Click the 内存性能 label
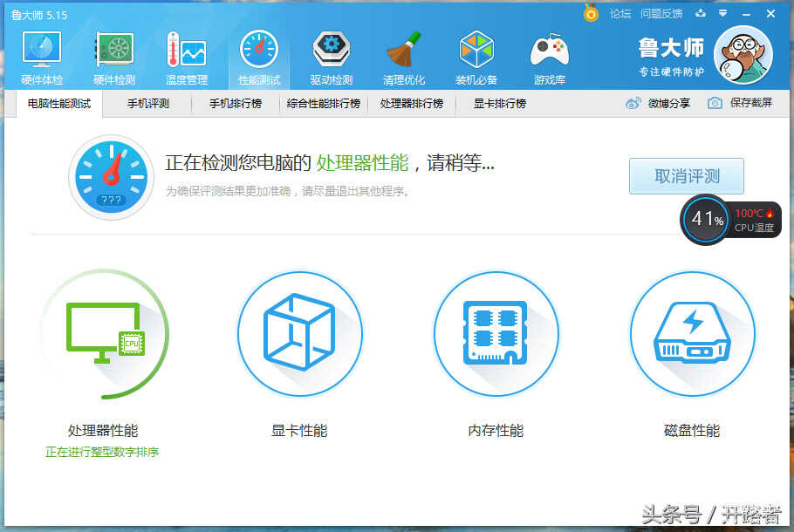The width and height of the screenshot is (794, 532). pos(496,431)
